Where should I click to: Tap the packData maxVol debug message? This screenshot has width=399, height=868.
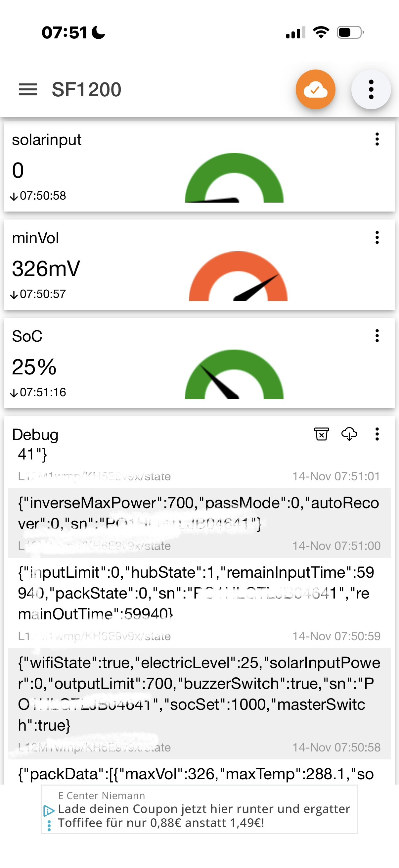pos(195,774)
